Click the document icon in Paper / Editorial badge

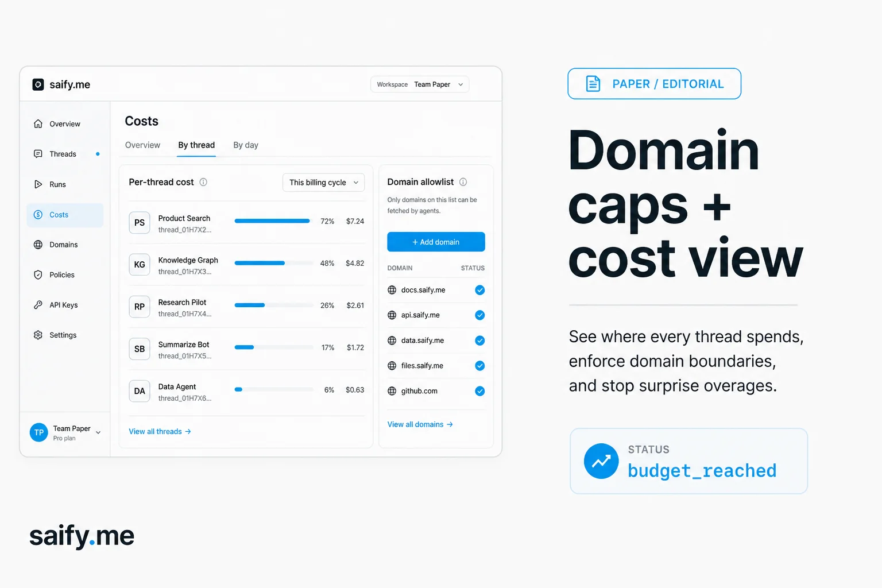coord(593,84)
